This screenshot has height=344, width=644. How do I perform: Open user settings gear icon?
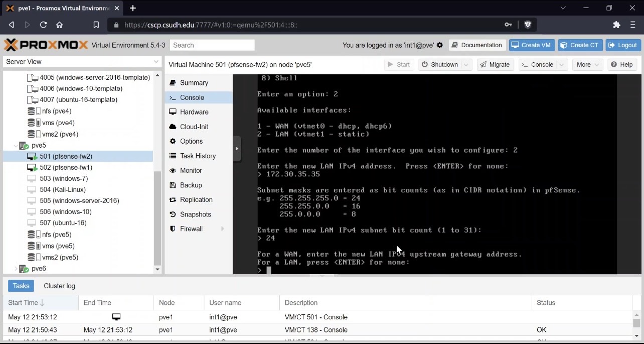440,45
